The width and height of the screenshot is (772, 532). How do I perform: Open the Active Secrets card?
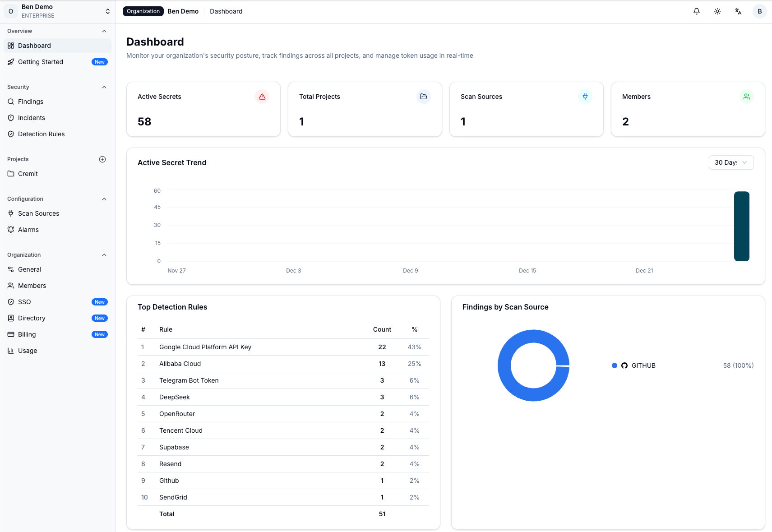pyautogui.click(x=203, y=109)
